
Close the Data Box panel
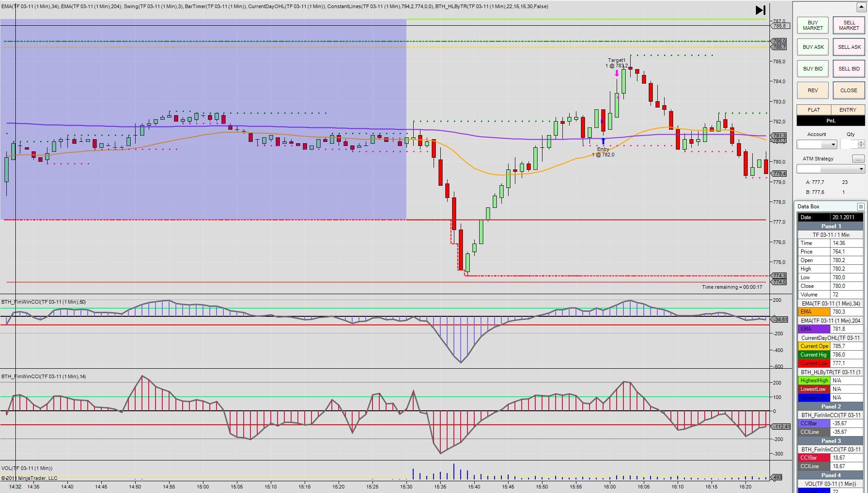[860, 207]
